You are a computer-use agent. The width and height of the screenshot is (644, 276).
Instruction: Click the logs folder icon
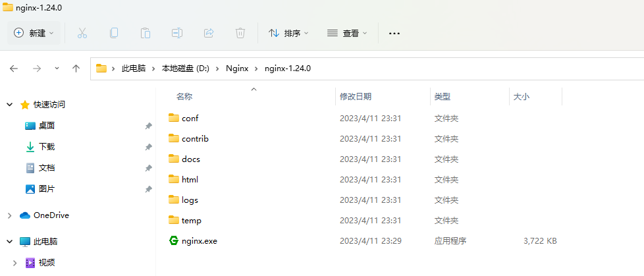[174, 200]
